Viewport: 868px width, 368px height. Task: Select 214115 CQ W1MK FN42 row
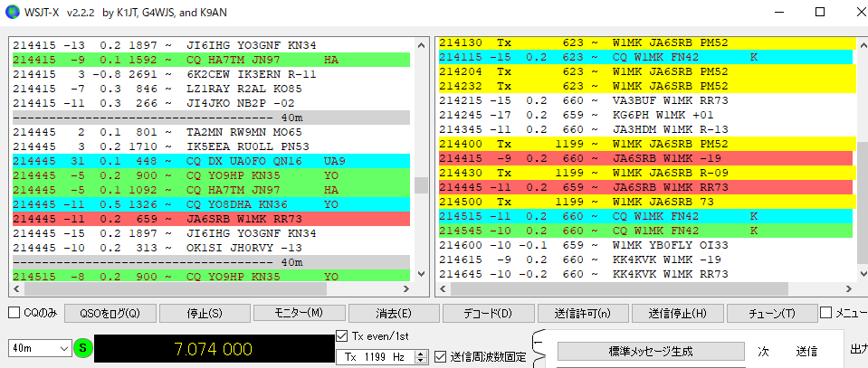[x=645, y=57]
